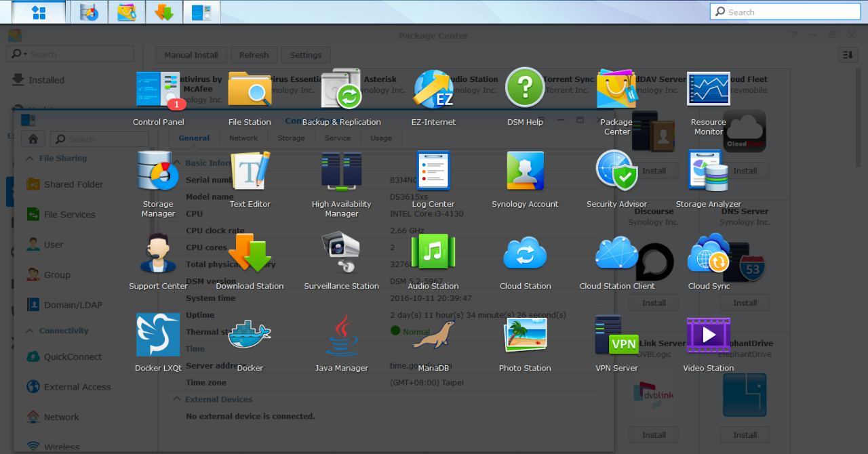Open Storage Manager
Image resolution: width=868 pixels, height=454 pixels.
tap(158, 171)
